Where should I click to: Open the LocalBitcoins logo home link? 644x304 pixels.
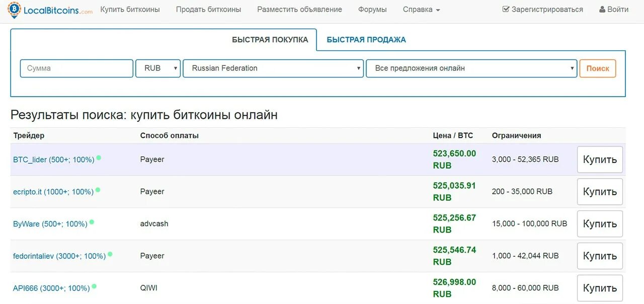[x=50, y=10]
